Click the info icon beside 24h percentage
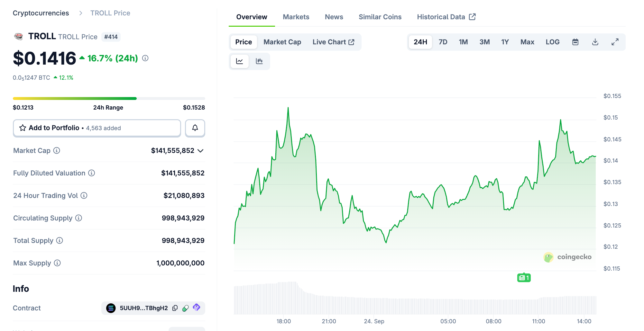644x331 pixels. point(145,58)
